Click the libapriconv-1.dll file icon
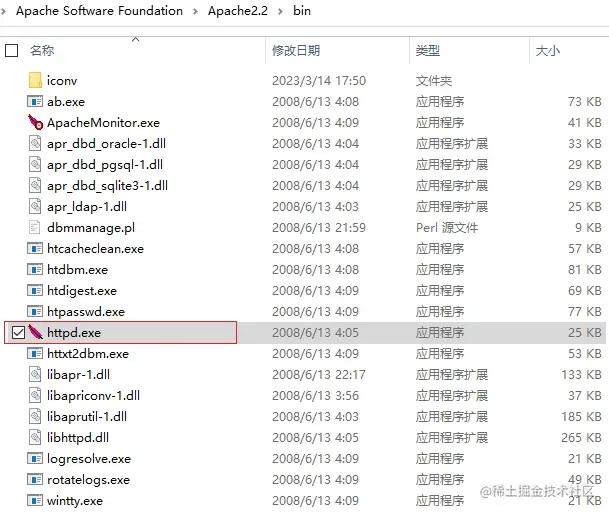Screen dimensions: 609x513 [x=35, y=395]
